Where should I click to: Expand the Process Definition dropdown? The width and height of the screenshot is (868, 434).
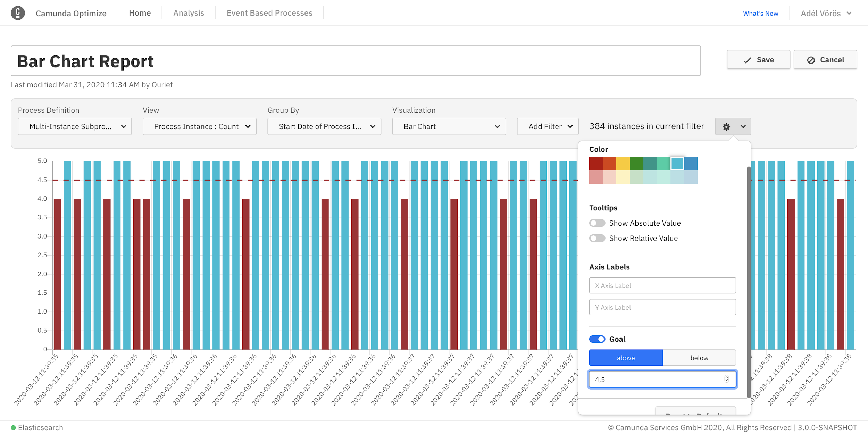click(x=75, y=126)
